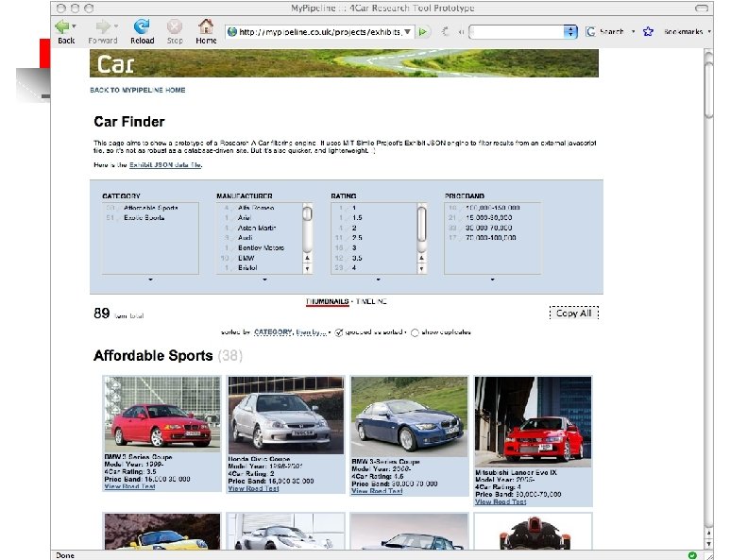
Task: Reload the page with Reload icon
Action: [142, 26]
